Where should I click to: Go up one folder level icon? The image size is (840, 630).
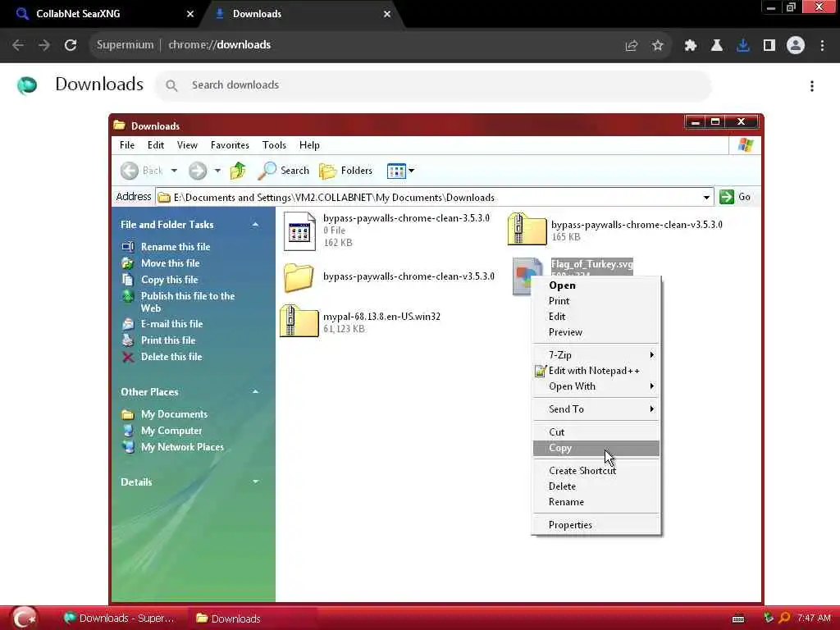coord(238,171)
